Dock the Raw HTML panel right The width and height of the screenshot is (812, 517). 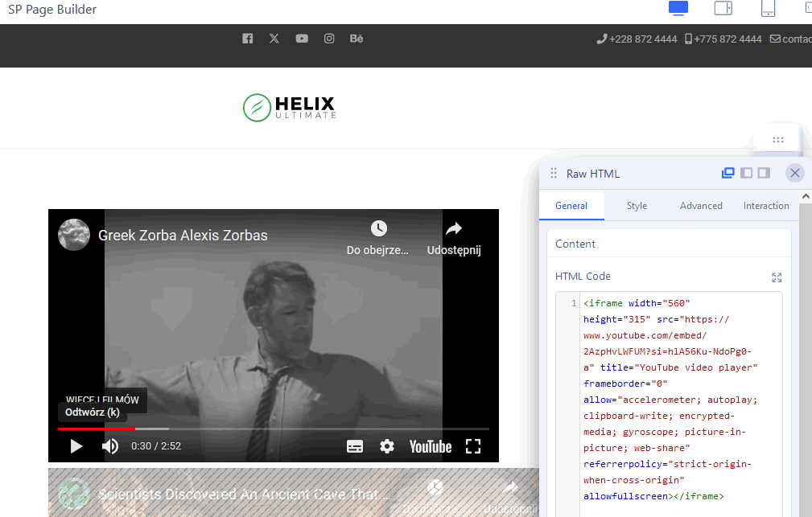764,173
